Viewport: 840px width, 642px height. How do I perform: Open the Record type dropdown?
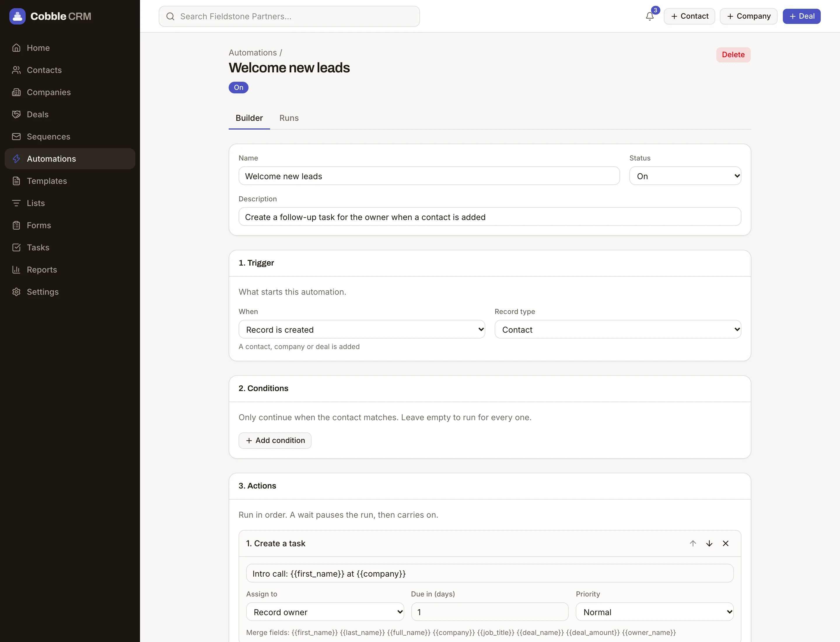(x=618, y=329)
